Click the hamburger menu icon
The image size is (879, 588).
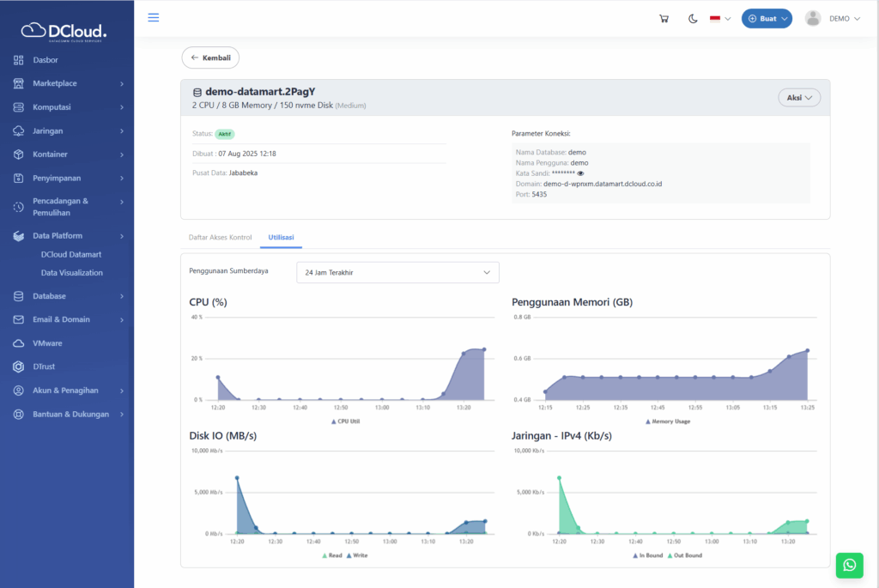pos(154,18)
